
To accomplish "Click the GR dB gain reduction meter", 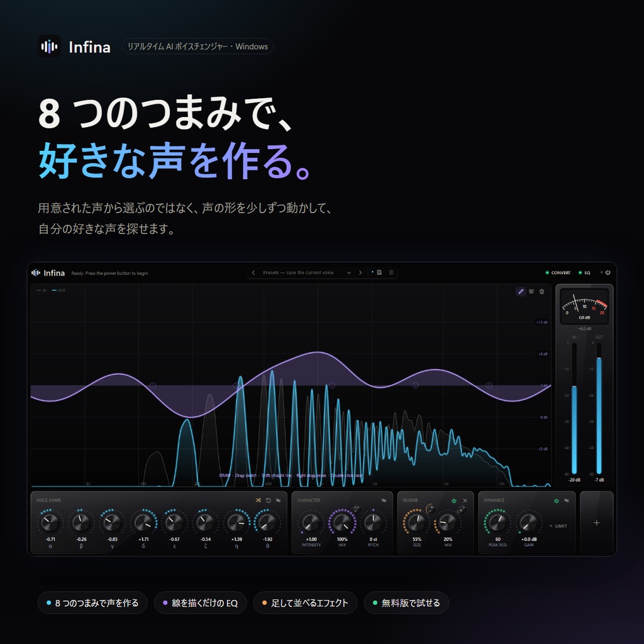I will [584, 306].
